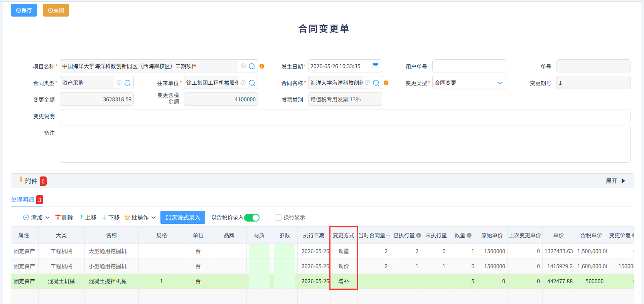Click the 变更方式 column header

point(344,235)
